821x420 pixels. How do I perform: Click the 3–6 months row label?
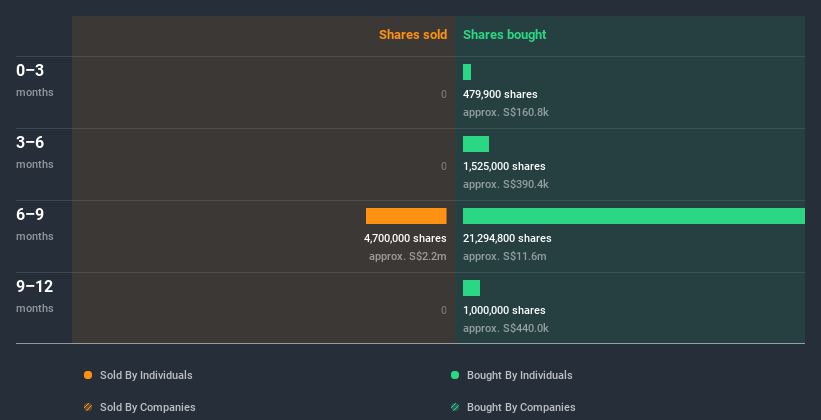tap(35, 152)
